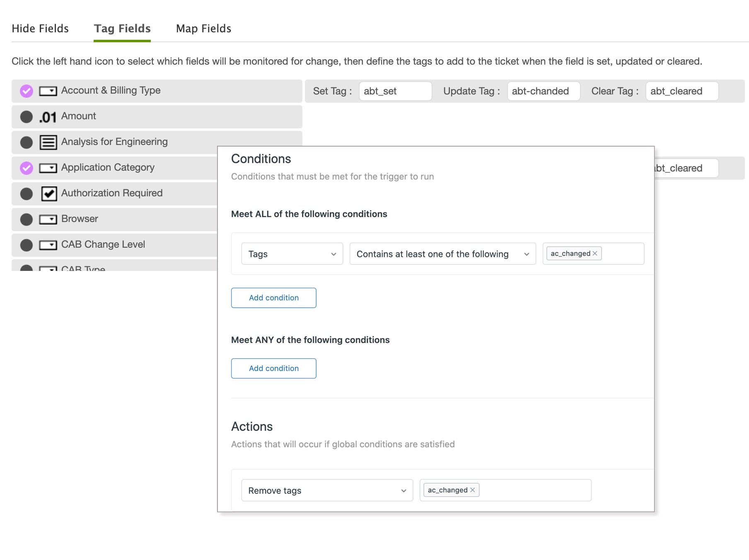
Task: Enable monitoring for Analysis for Engineering
Action: (27, 142)
